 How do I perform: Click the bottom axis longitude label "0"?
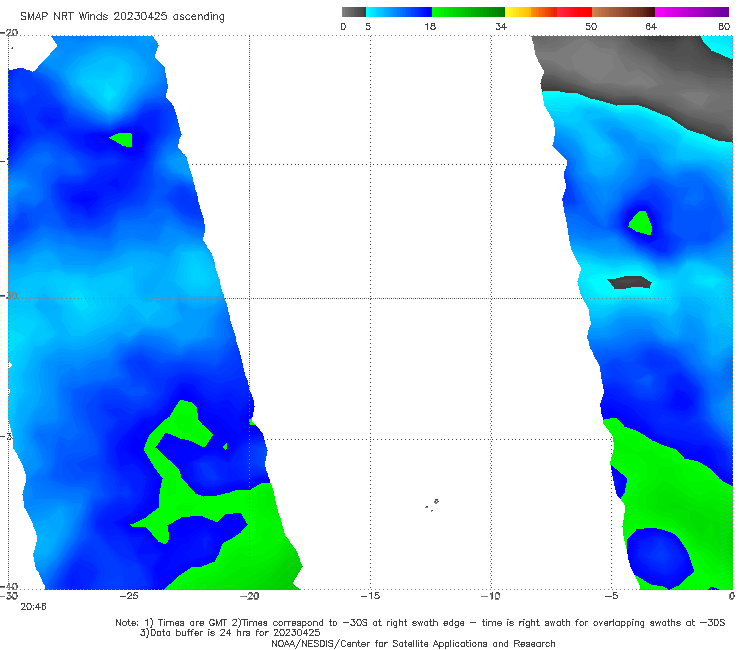point(732,596)
